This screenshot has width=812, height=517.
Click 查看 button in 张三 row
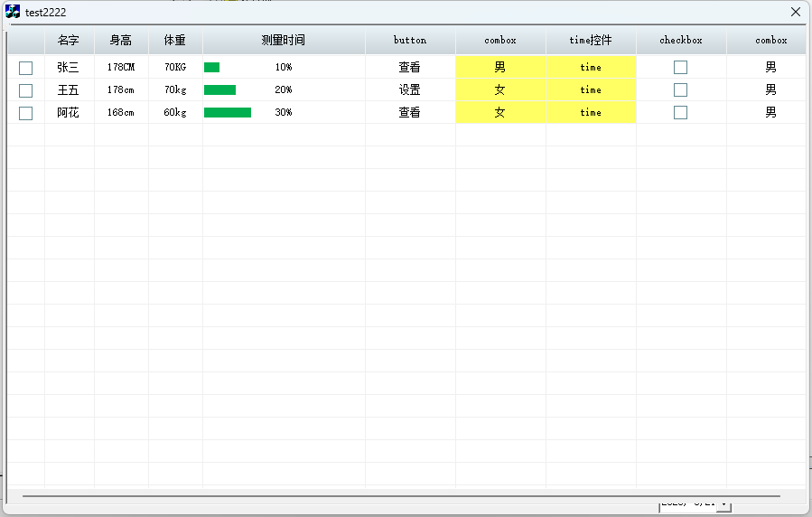click(x=410, y=67)
